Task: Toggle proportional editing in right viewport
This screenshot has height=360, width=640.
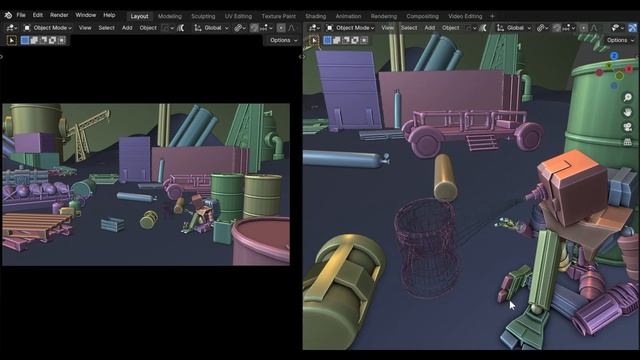Action: [x=583, y=28]
